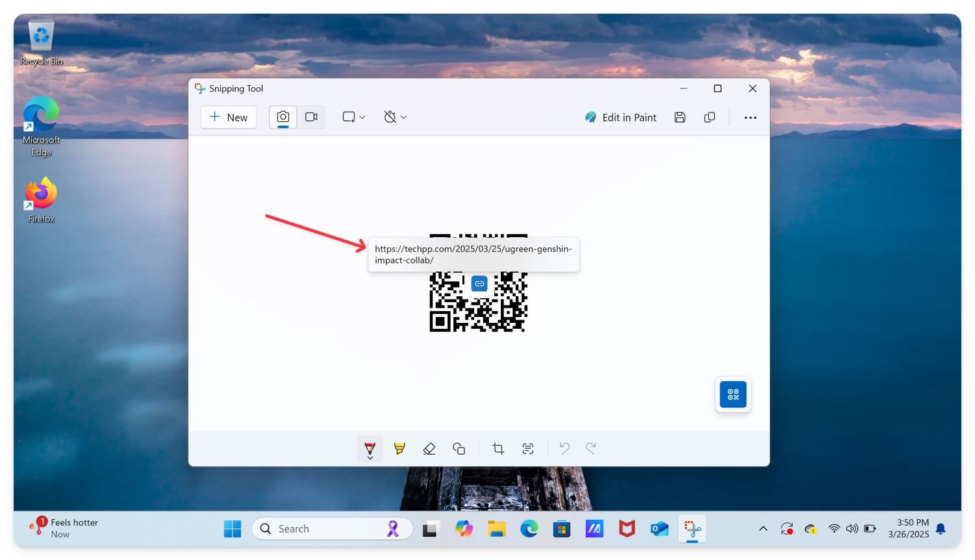Viewport: 975px width, 560px height.
Task: Create a New snip
Action: pyautogui.click(x=228, y=117)
